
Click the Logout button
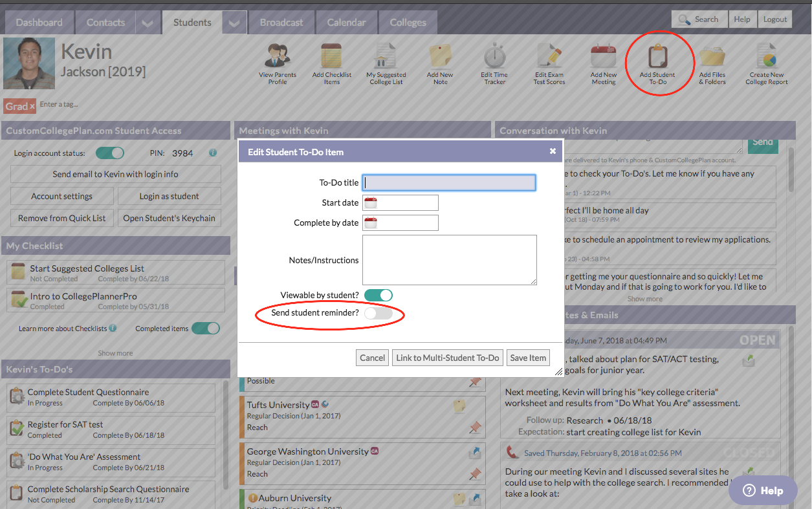point(775,19)
